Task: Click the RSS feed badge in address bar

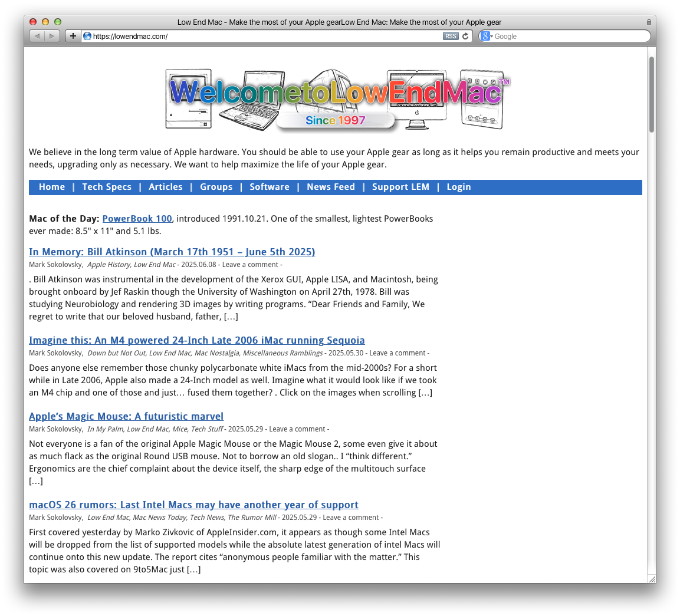Action: 450,36
